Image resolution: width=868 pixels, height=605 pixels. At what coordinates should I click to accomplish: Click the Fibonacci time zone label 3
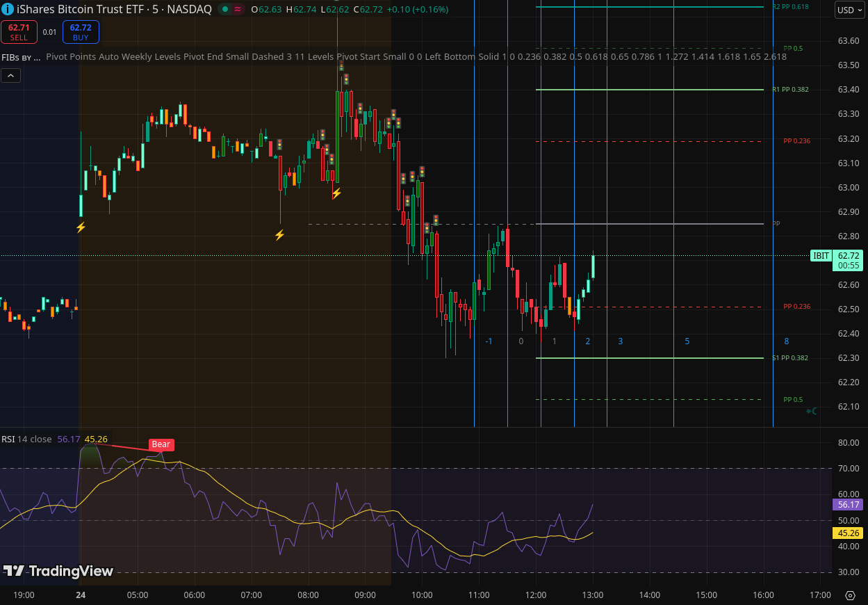pyautogui.click(x=621, y=341)
